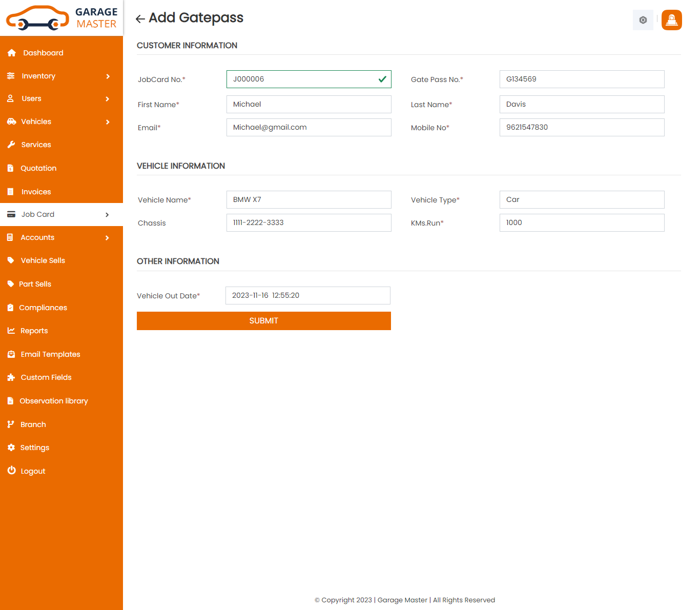The image size is (700, 610).
Task: Expand the Accounts menu chevron
Action: click(x=107, y=238)
